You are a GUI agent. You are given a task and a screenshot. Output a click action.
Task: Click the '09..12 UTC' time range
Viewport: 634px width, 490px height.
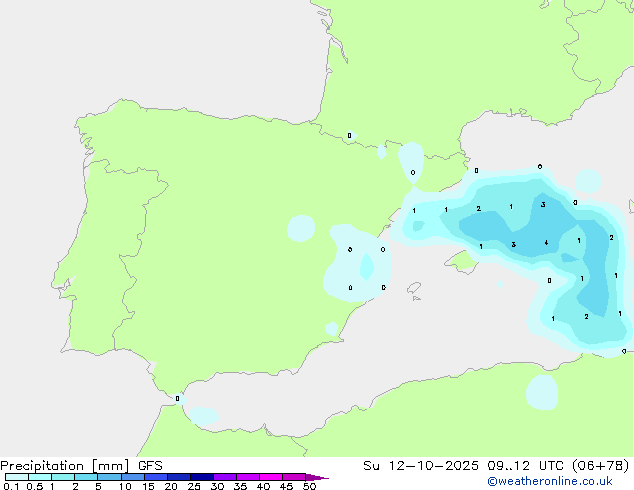tap(525, 466)
